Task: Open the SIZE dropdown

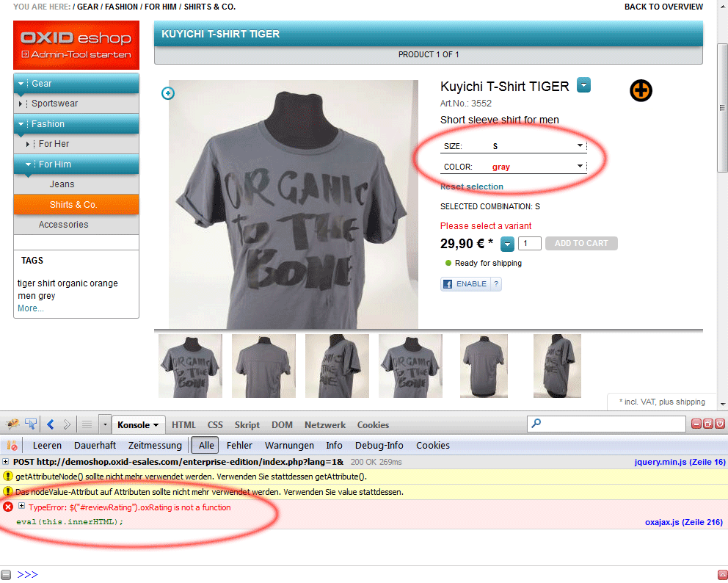Action: pyautogui.click(x=514, y=146)
